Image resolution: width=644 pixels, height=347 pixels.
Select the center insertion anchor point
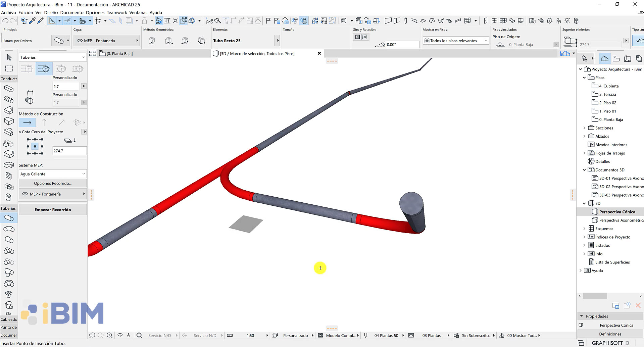click(35, 146)
